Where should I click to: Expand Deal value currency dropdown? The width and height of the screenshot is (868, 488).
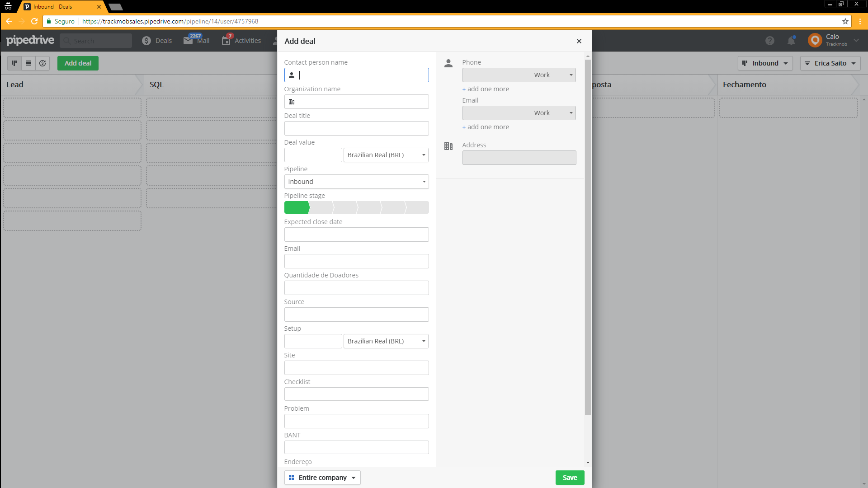click(386, 155)
